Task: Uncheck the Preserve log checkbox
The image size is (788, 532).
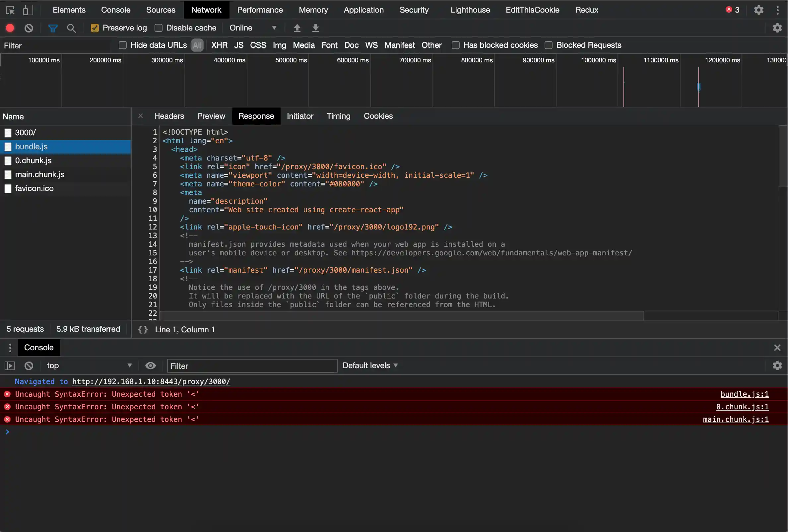Action: pos(95,28)
